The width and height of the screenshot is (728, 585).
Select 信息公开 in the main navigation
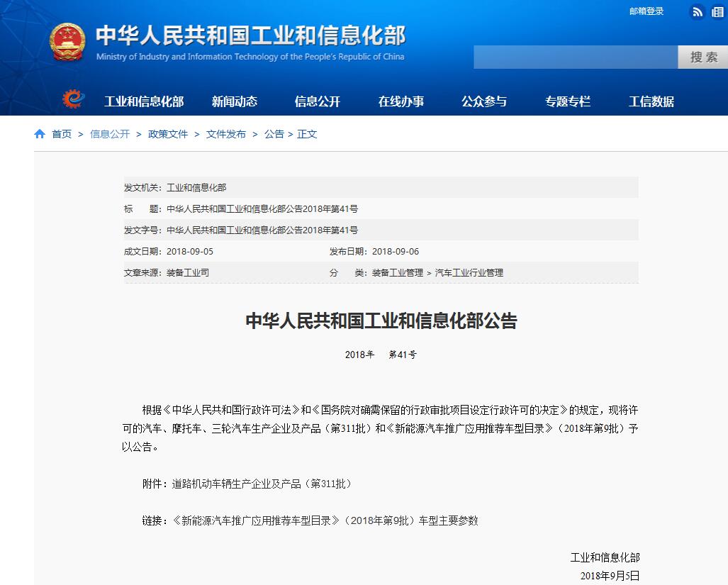[x=318, y=101]
